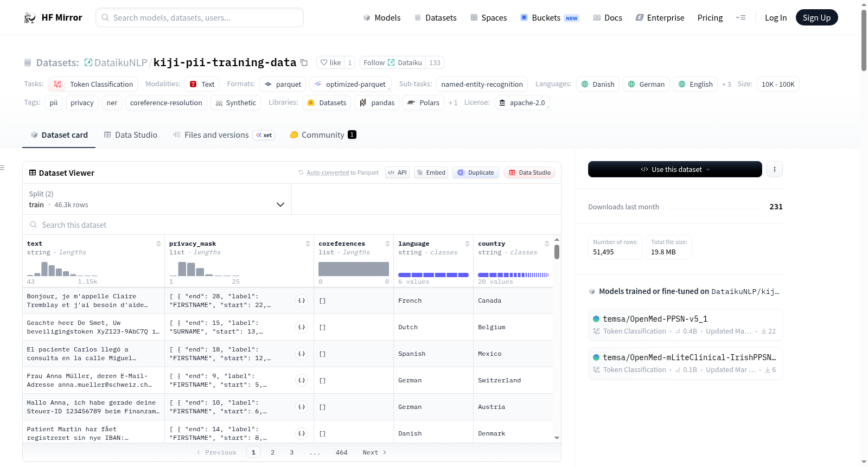Image resolution: width=868 pixels, height=467 pixels.
Task: Open the Files and versions tab
Action: coord(224,135)
